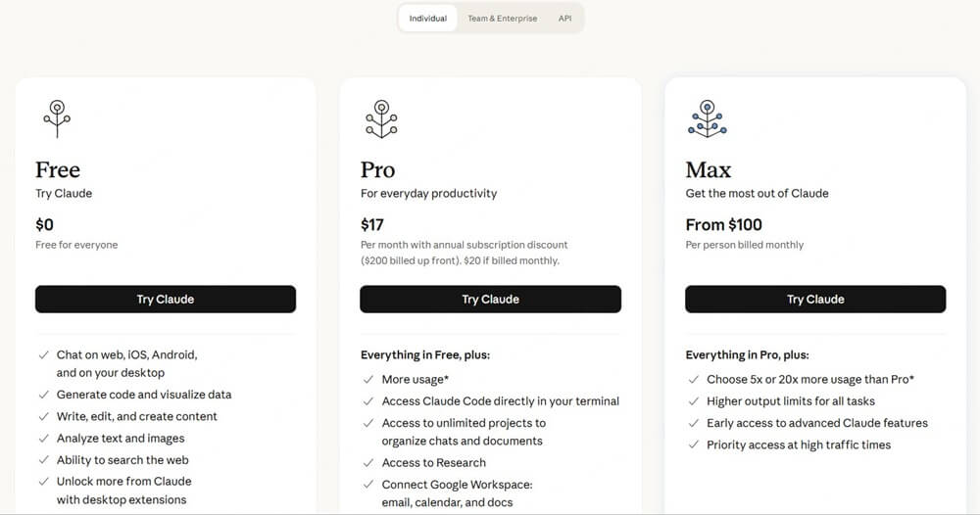The width and height of the screenshot is (980, 515).
Task: Click checkmark beside "Generate code and visualize data"
Action: point(44,395)
